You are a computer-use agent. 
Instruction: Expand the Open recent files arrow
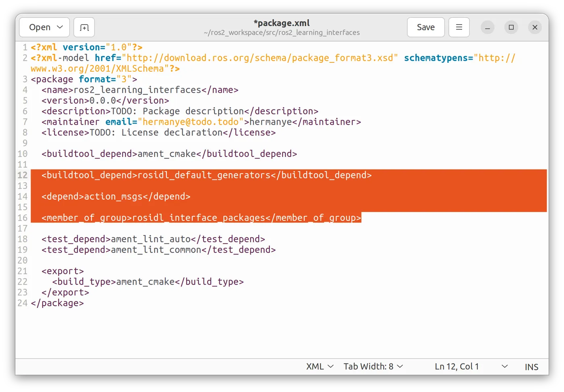[x=60, y=27]
